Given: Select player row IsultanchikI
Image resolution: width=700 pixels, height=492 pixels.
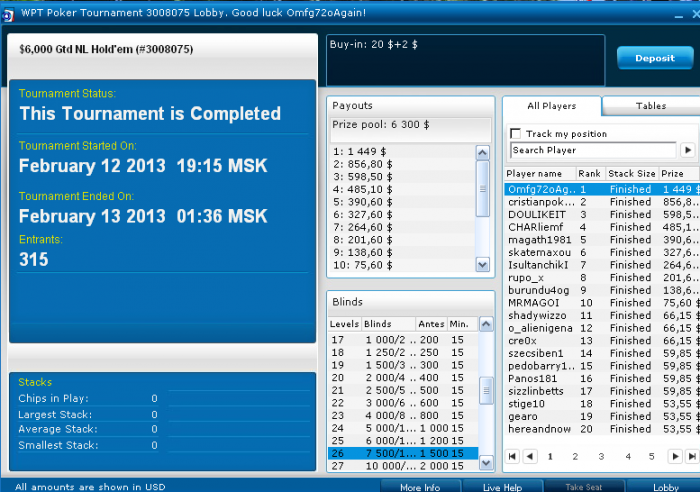Looking at the screenshot, I should click(602, 265).
